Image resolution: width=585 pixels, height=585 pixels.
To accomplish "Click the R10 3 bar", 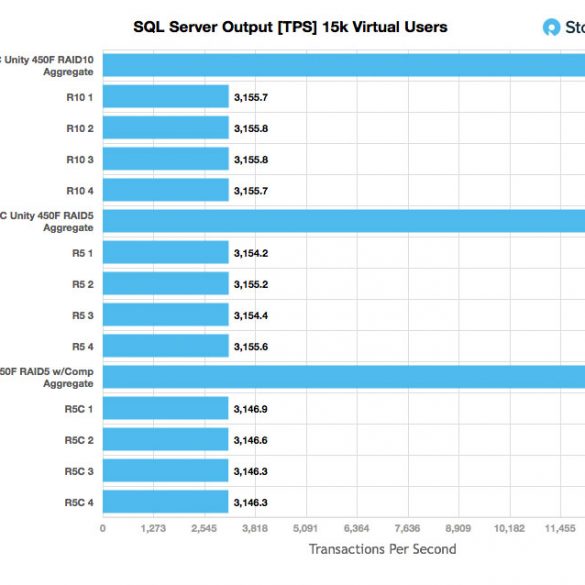I will click(x=166, y=159).
